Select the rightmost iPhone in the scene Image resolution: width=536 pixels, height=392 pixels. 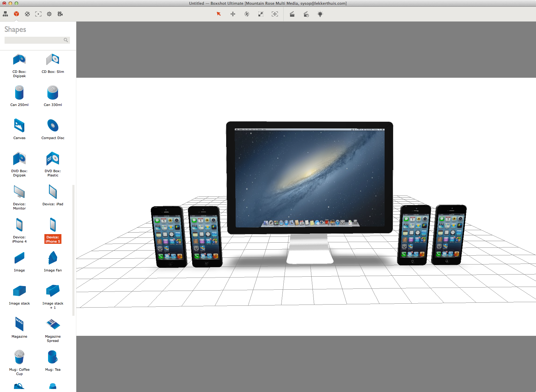pos(449,235)
